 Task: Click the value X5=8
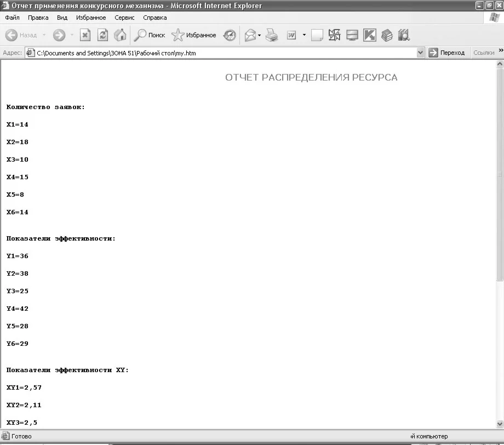point(15,195)
